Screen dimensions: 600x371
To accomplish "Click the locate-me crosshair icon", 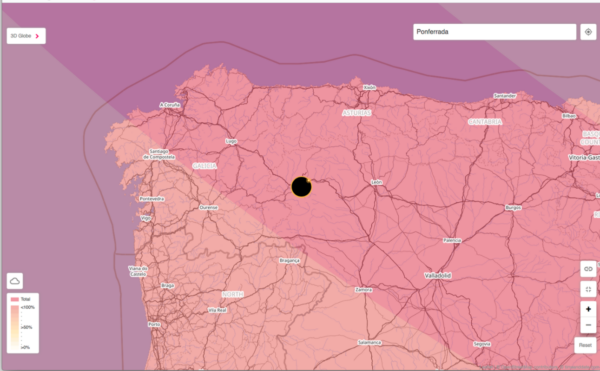I will point(588,32).
